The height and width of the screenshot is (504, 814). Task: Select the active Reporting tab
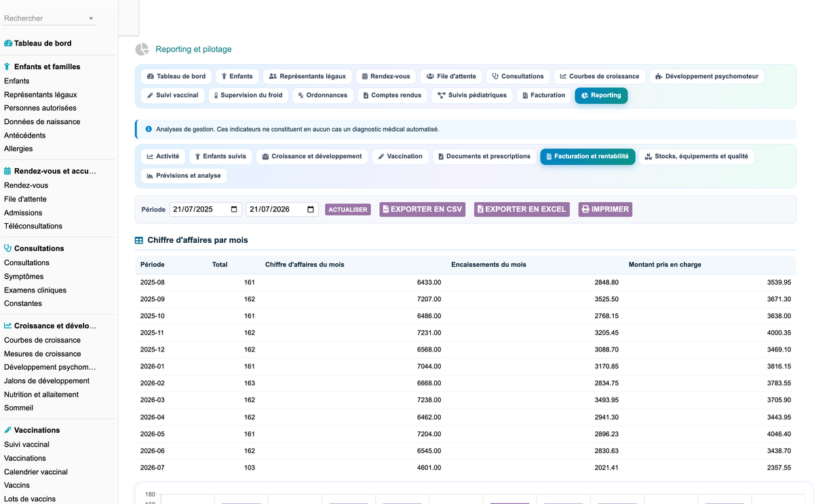coord(601,96)
